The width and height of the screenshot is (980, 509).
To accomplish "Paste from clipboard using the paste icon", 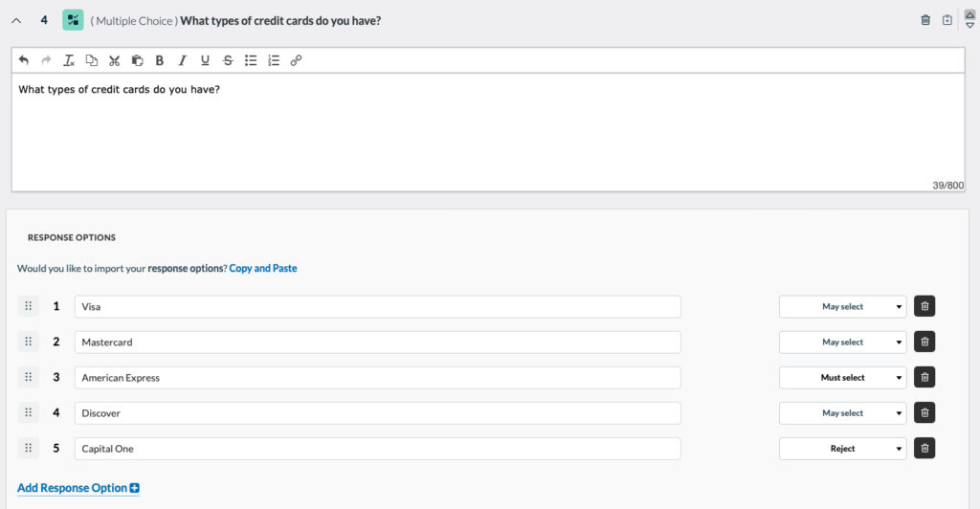I will coord(137,60).
